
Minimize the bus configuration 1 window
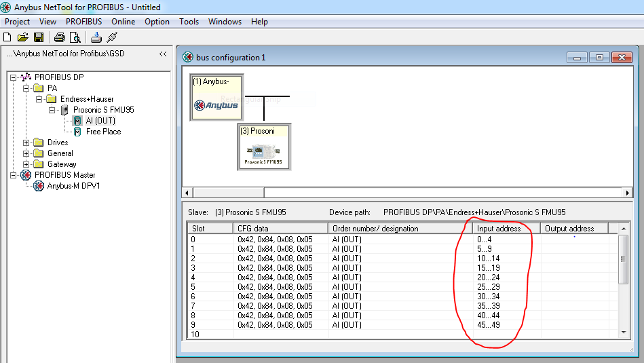point(577,58)
